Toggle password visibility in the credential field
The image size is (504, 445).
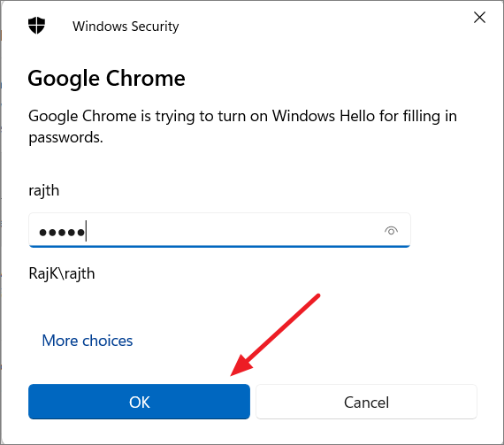391,231
